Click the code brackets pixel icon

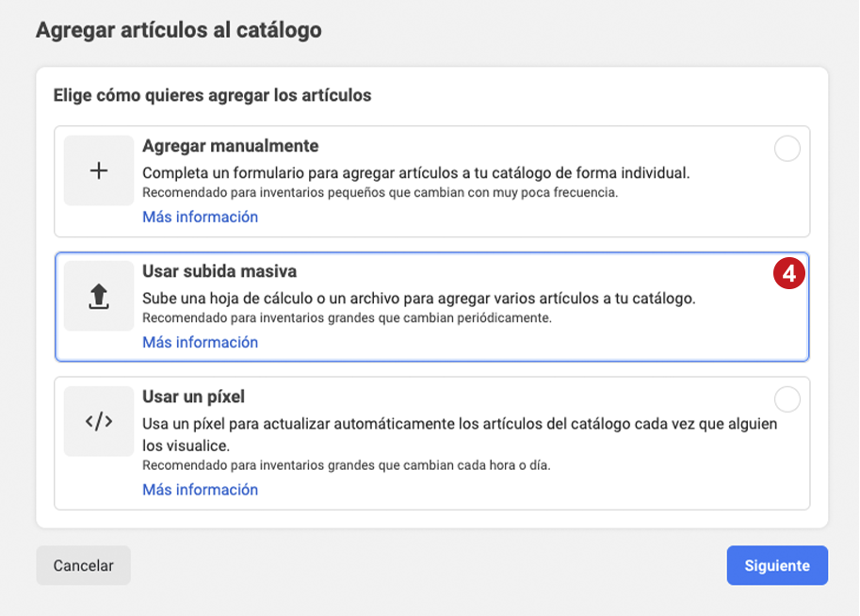(x=99, y=421)
